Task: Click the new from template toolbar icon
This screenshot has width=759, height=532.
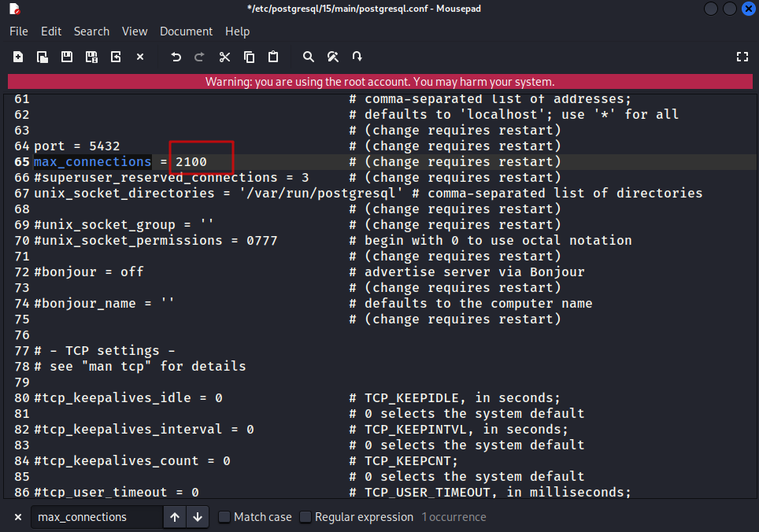Action: click(43, 57)
